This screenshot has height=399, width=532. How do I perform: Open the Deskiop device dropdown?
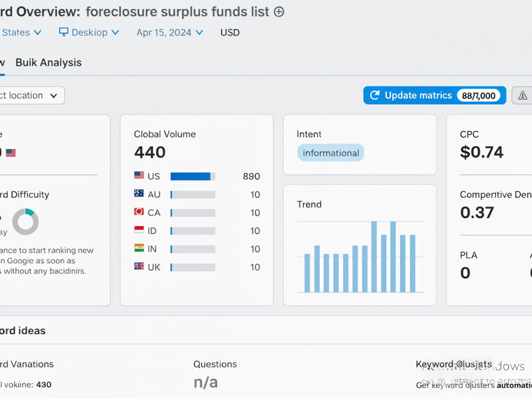click(89, 32)
